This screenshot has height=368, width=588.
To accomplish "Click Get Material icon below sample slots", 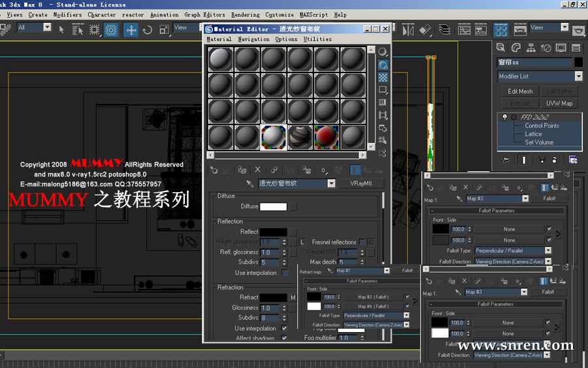I will [x=214, y=170].
